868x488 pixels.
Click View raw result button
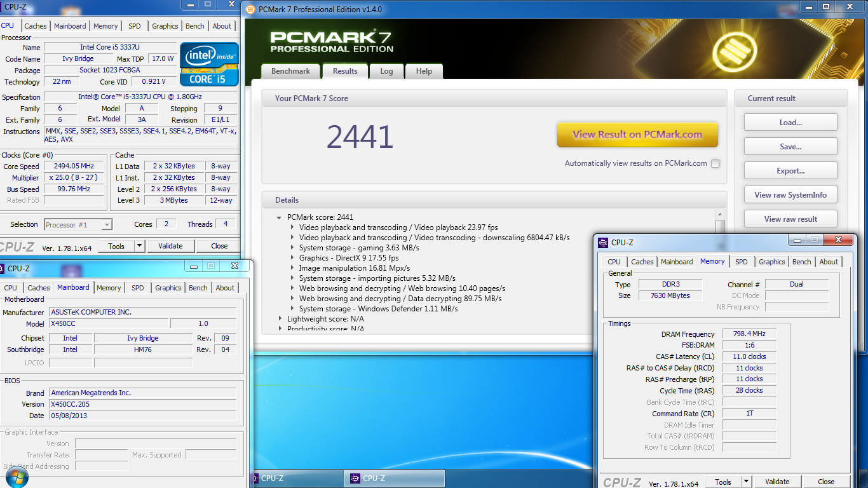point(790,219)
